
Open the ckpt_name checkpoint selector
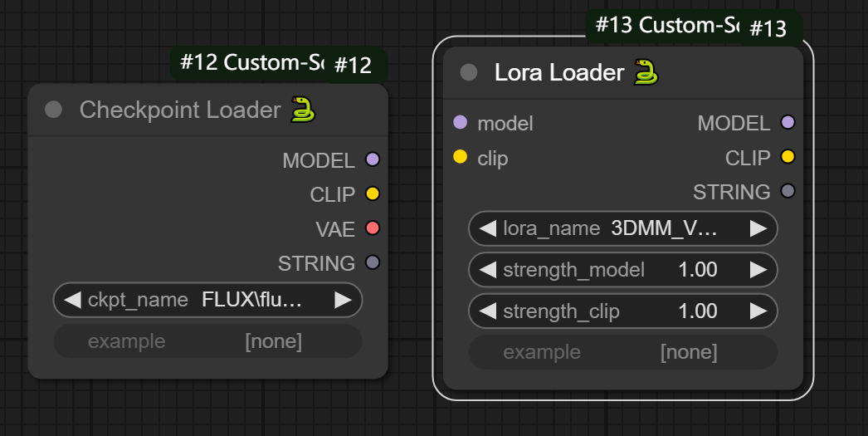(207, 300)
